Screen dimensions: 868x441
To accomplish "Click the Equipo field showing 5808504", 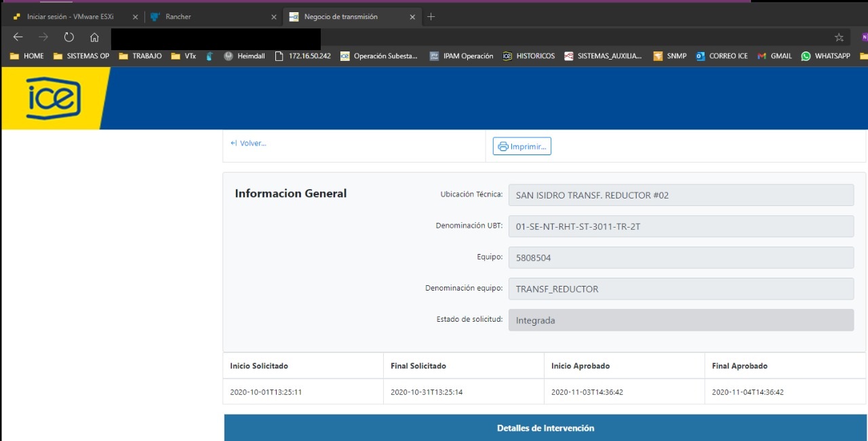I will click(681, 257).
